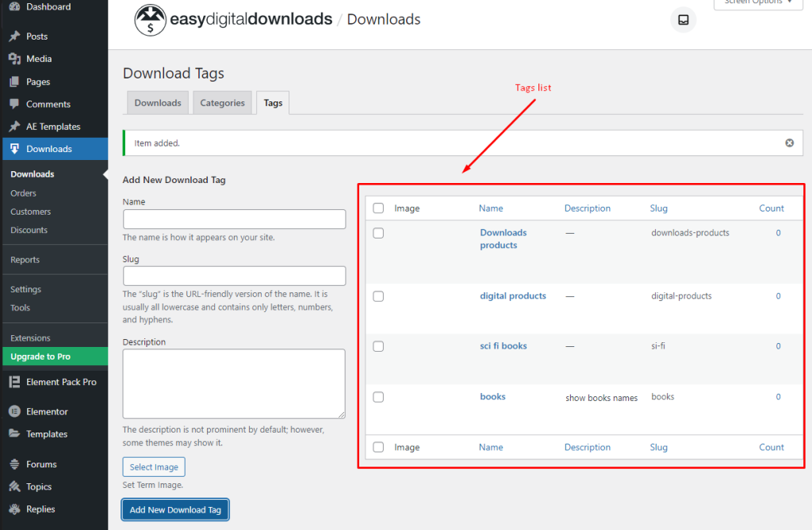Focus the tag Name input field
Screen dimensions: 812x530
tap(234, 219)
